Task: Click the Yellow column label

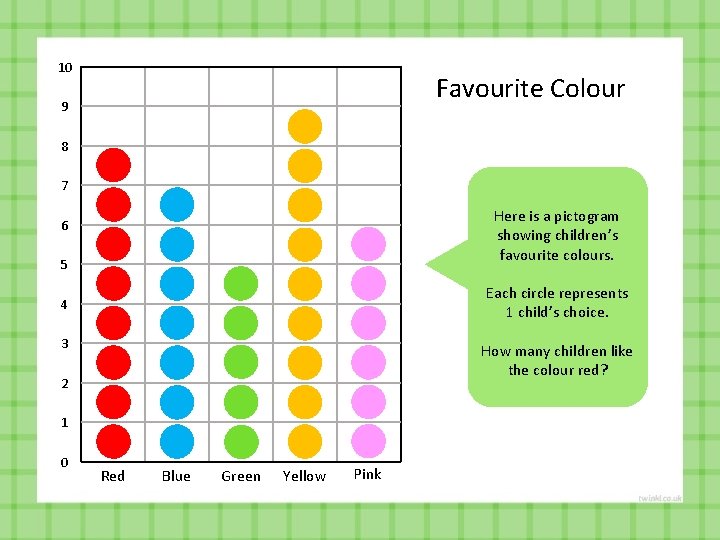Action: [304, 476]
